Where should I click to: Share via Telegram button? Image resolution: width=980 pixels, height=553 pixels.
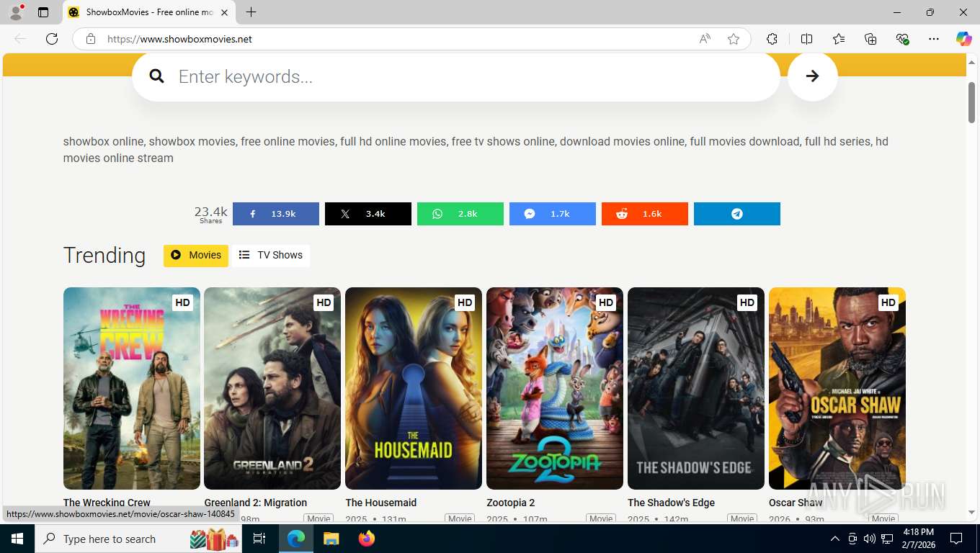point(736,214)
